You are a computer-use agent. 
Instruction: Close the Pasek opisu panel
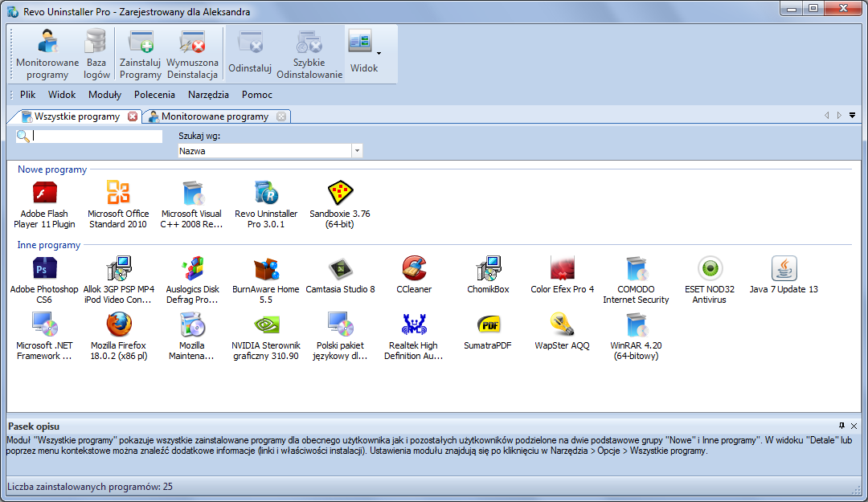click(x=854, y=426)
